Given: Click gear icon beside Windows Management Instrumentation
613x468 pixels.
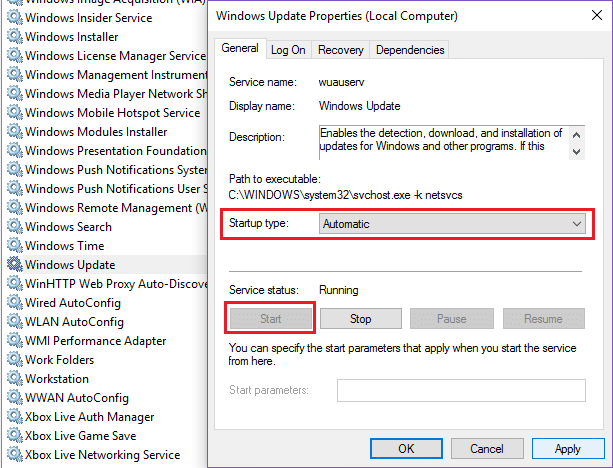Looking at the screenshot, I should (x=15, y=74).
